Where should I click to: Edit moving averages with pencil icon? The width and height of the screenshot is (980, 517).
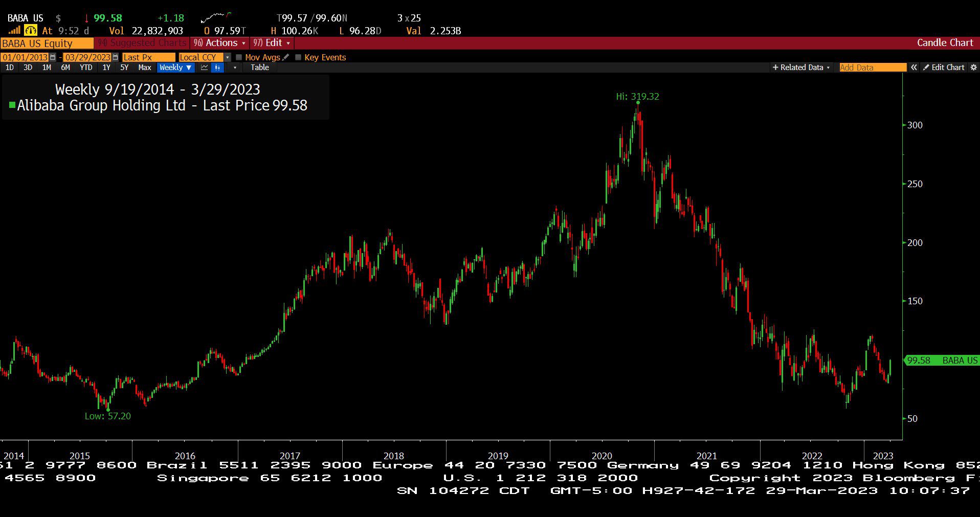pyautogui.click(x=286, y=57)
